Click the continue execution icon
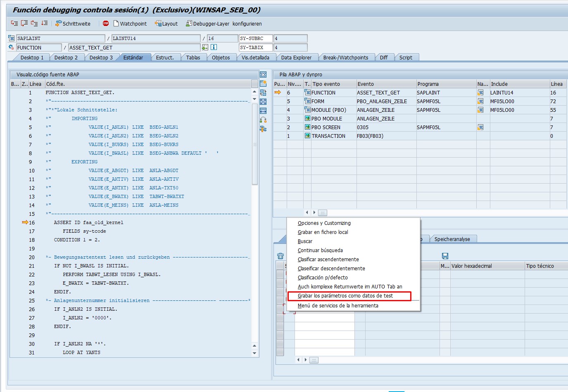The height and width of the screenshot is (392, 568). [44, 24]
